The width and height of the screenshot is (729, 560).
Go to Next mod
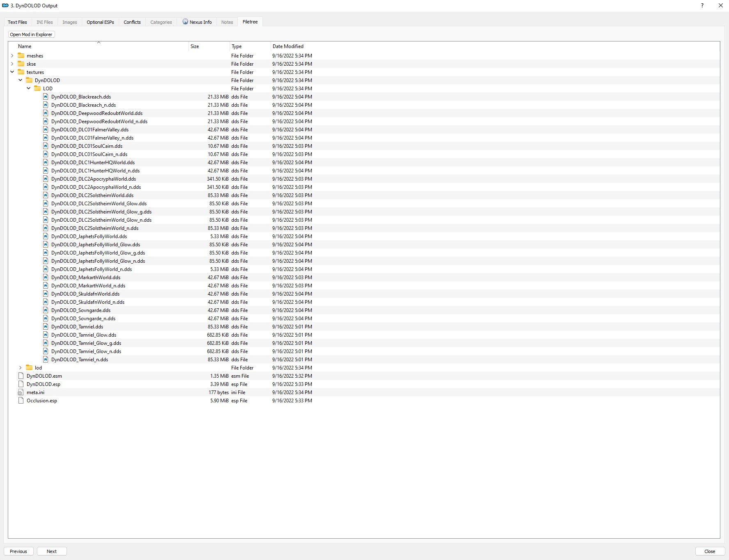coord(52,551)
